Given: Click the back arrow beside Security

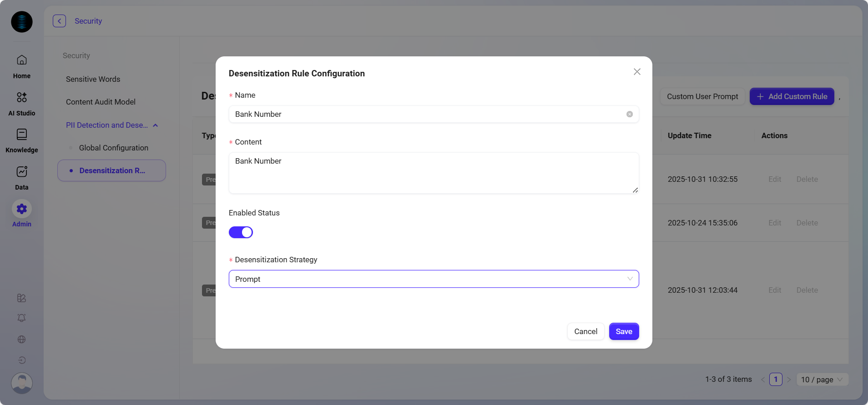Looking at the screenshot, I should click(x=59, y=21).
